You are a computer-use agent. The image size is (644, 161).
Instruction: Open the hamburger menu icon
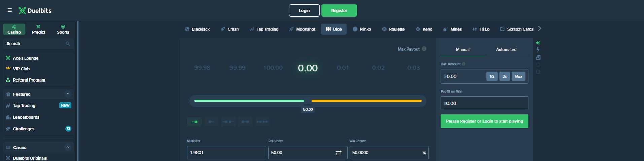(10, 10)
